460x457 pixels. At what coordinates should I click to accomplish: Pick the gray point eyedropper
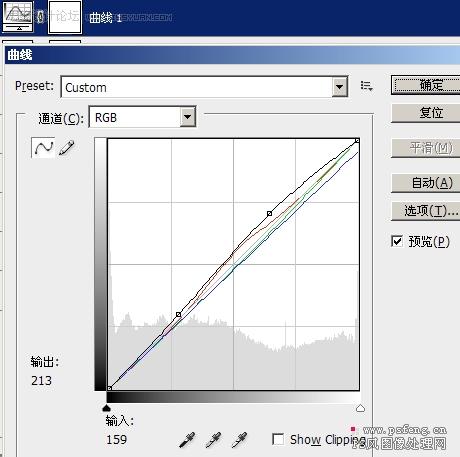pyautogui.click(x=213, y=440)
